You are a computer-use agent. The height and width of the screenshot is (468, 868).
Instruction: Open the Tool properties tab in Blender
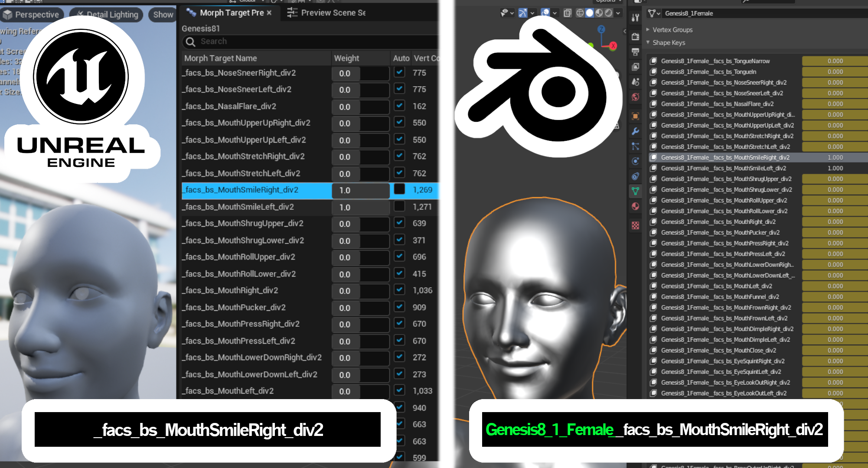(x=635, y=18)
